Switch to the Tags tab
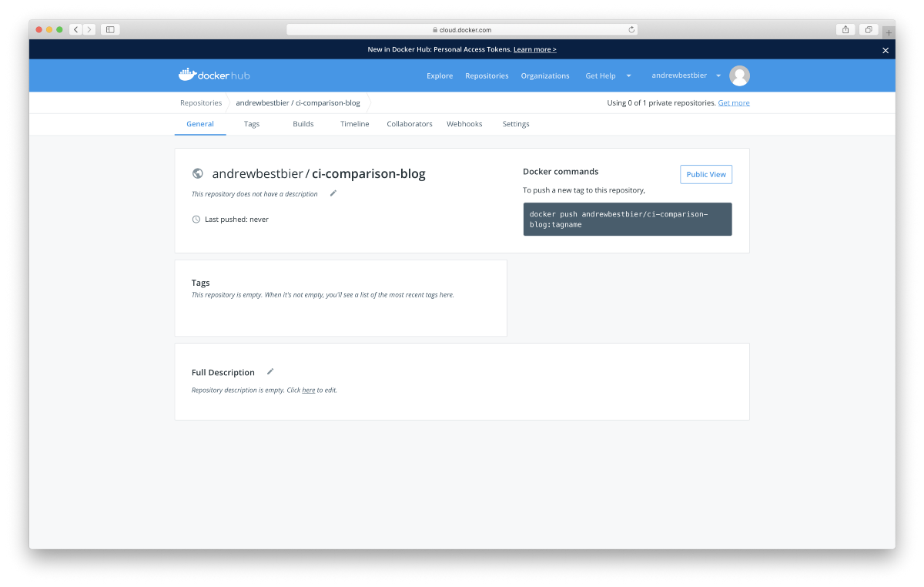924x587 pixels. pos(252,124)
